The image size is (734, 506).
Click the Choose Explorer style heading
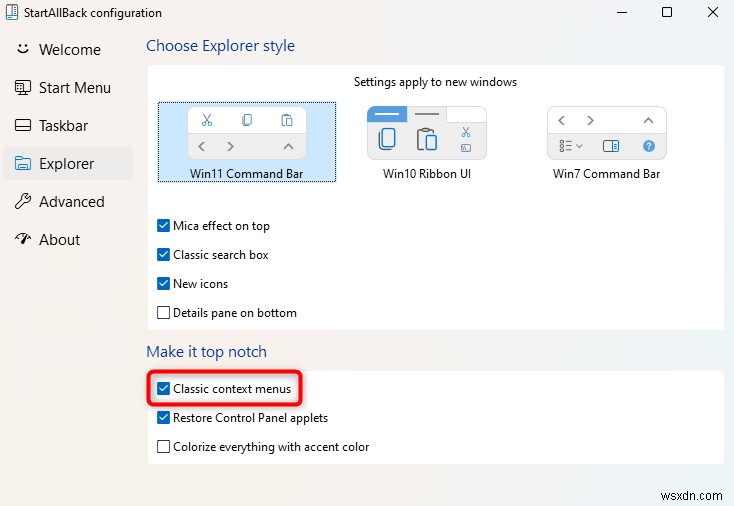pos(220,46)
